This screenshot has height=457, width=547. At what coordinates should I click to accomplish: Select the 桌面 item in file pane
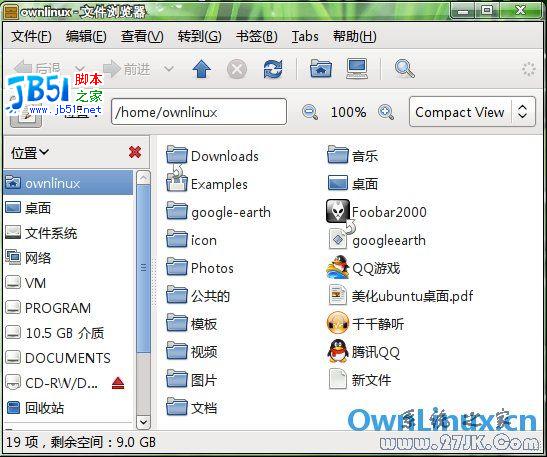click(338, 183)
